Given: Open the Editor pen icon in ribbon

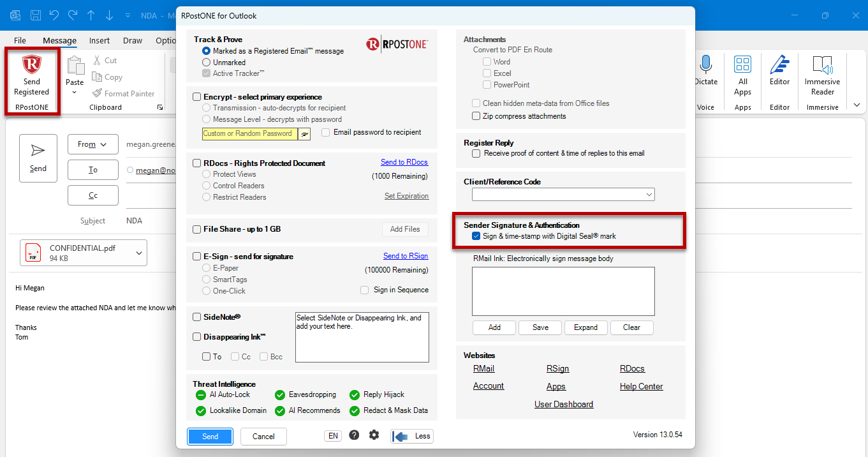Looking at the screenshot, I should (779, 64).
